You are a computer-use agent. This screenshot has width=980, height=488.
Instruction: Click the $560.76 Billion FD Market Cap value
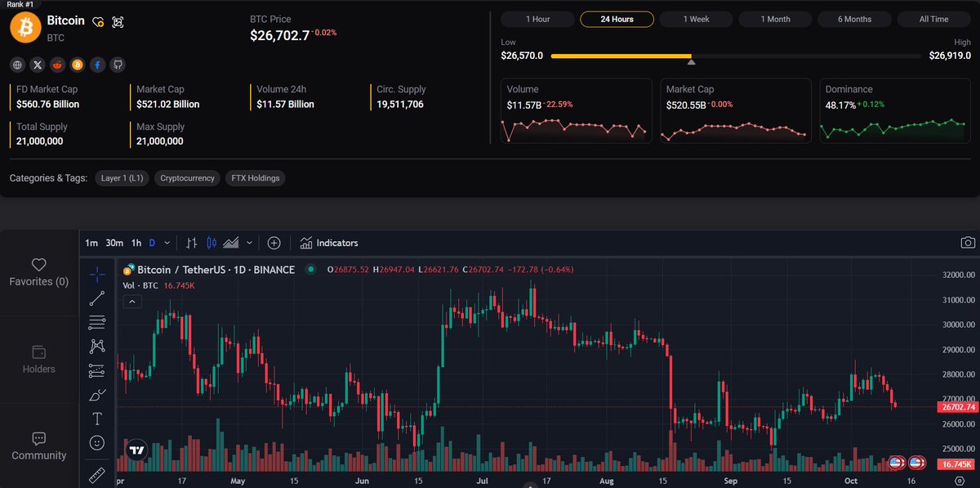pyautogui.click(x=48, y=105)
